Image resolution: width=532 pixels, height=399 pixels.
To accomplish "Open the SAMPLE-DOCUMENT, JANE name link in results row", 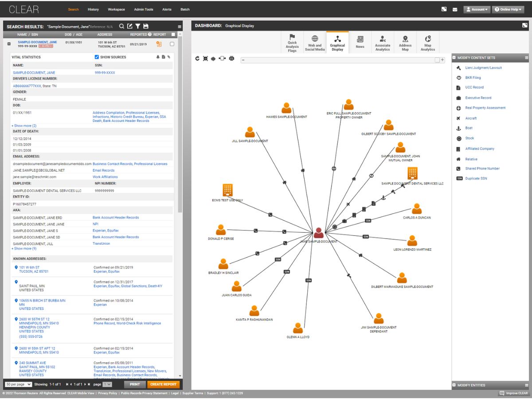I will (x=37, y=42).
